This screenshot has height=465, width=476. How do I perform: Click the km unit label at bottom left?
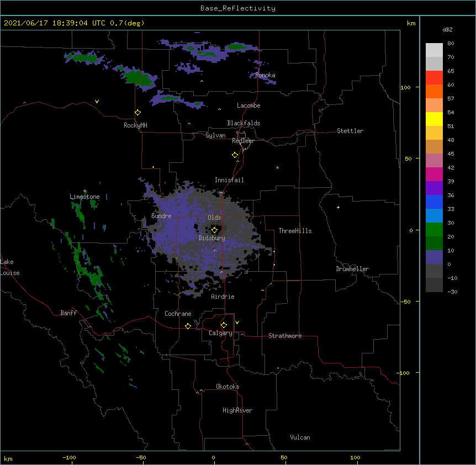pos(8,458)
